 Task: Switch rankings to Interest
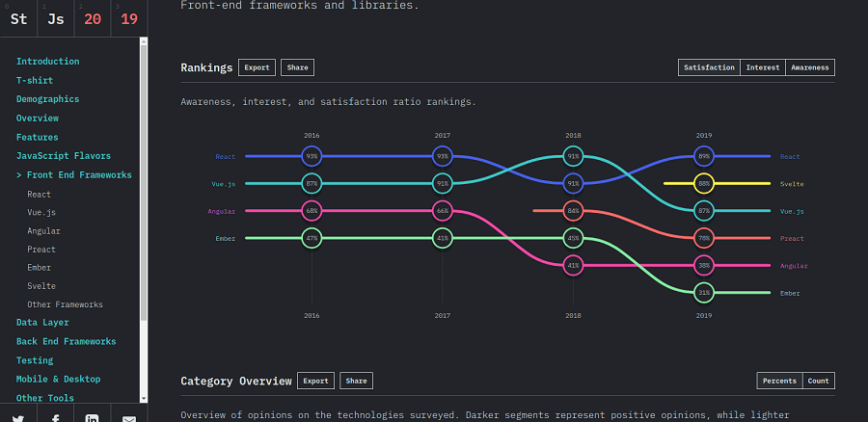point(763,67)
